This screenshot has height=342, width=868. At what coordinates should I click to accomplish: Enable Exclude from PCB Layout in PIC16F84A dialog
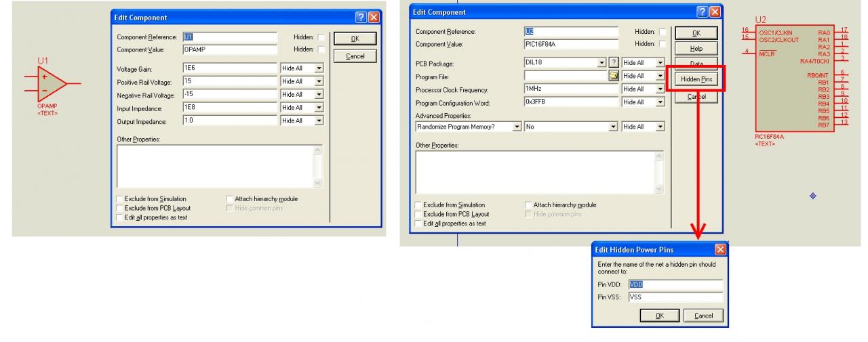coord(418,214)
